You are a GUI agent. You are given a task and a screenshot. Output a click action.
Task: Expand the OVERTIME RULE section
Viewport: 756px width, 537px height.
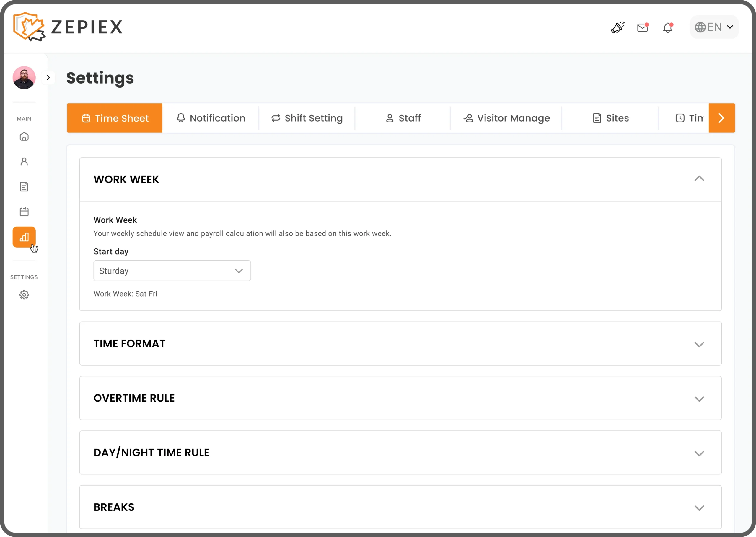click(x=699, y=399)
